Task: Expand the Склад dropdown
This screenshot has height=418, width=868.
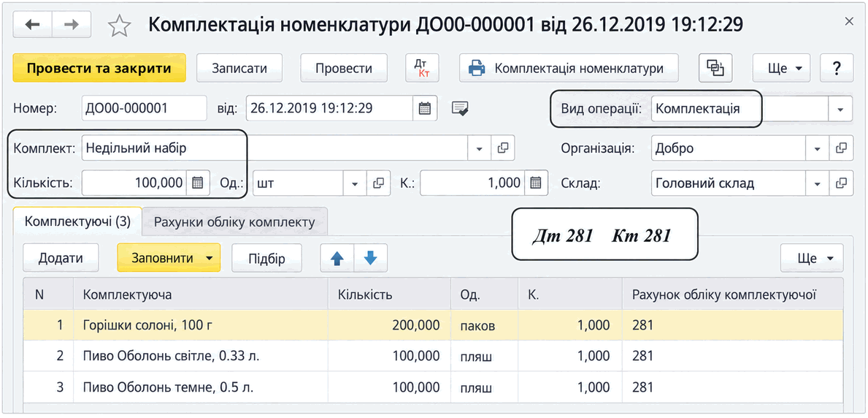Action: pos(818,183)
